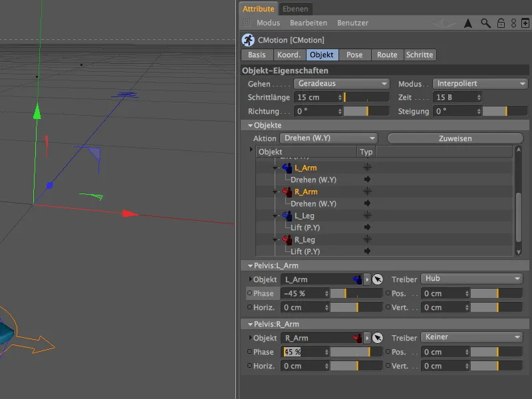This screenshot has height=399, width=532.
Task: Open the Benutzer menu
Action: (353, 23)
